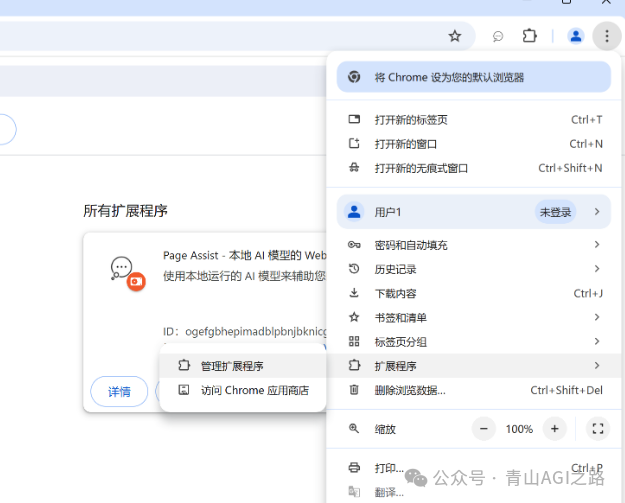
Task: Open the Page Assist extension toolbar icon
Action: point(498,37)
